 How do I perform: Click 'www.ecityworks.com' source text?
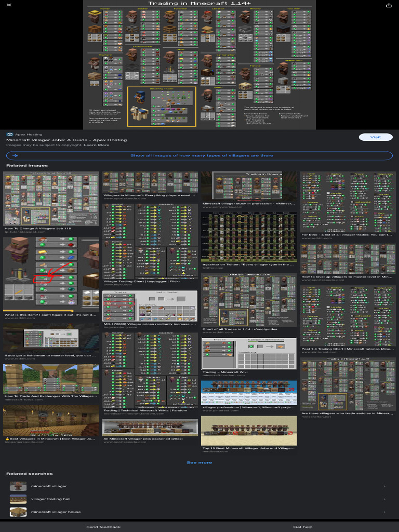pyautogui.click(x=222, y=207)
